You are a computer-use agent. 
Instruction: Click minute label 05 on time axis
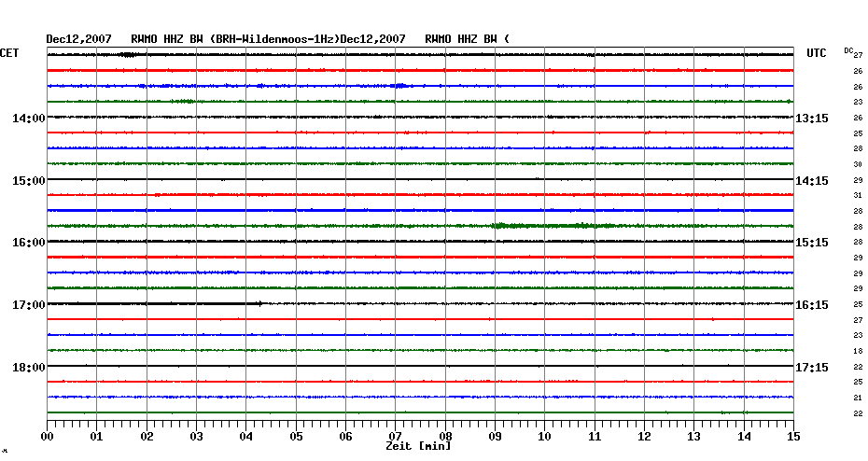296,437
